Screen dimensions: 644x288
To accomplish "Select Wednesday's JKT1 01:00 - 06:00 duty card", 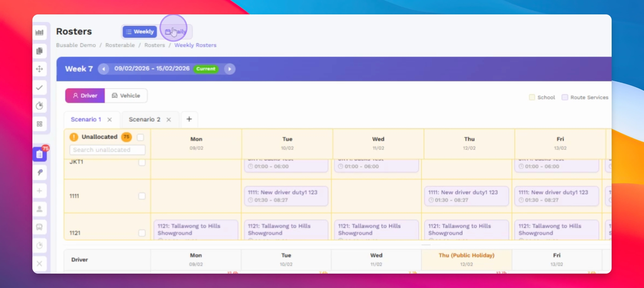I will click(x=376, y=166).
